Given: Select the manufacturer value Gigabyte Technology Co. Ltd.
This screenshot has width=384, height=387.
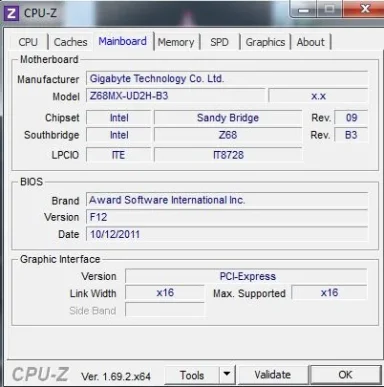Looking at the screenshot, I should (x=227, y=79).
